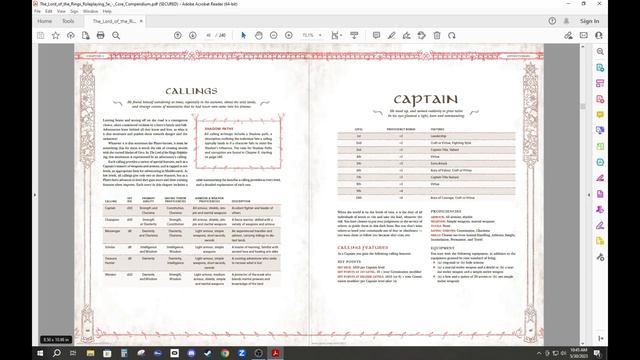Screen dimensions: 640x360
Task: Open Organize Pages tool in right pane
Action: (x=600, y=146)
